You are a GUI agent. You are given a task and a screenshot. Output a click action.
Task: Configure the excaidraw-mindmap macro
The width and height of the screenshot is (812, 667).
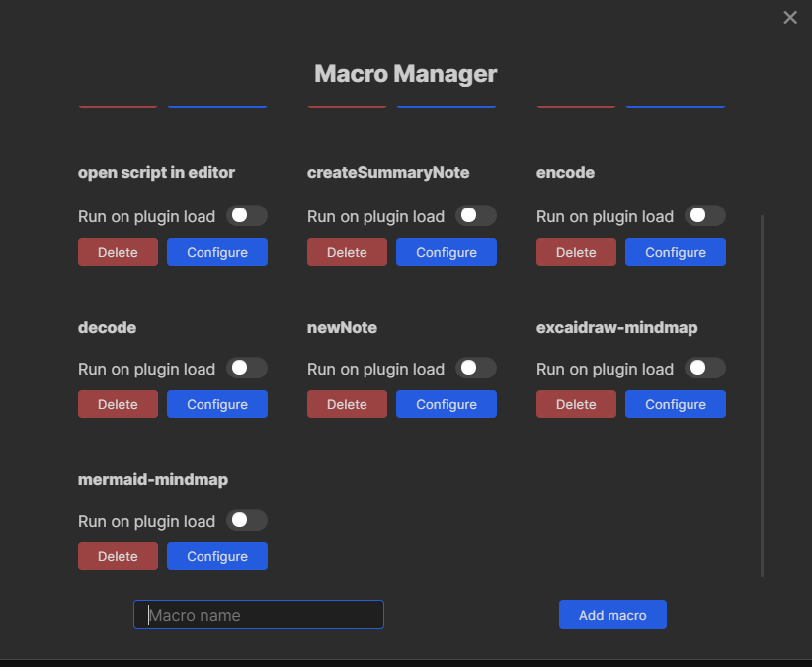[676, 404]
